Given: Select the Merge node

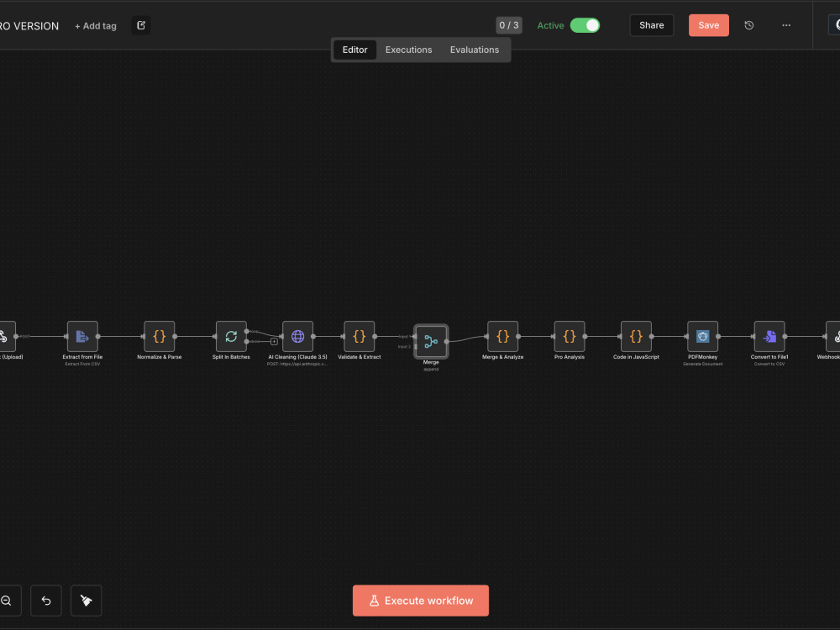Looking at the screenshot, I should click(431, 341).
